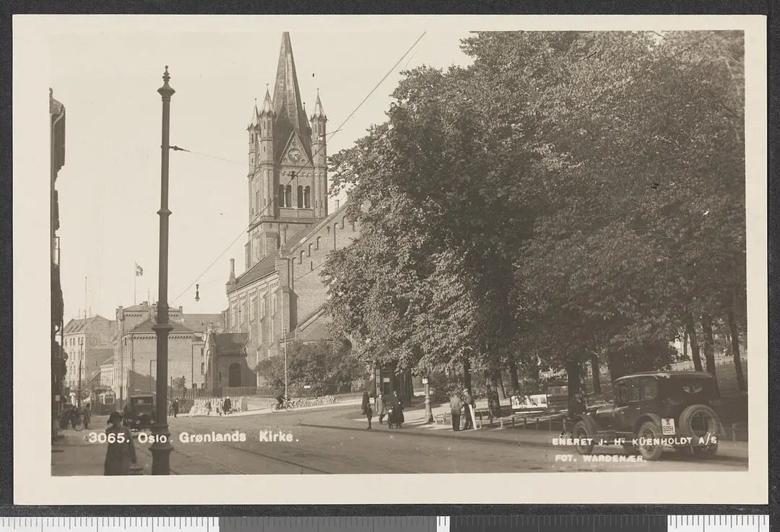Click the hanging street lamp on the wire
The image size is (780, 532).
pos(197,294)
